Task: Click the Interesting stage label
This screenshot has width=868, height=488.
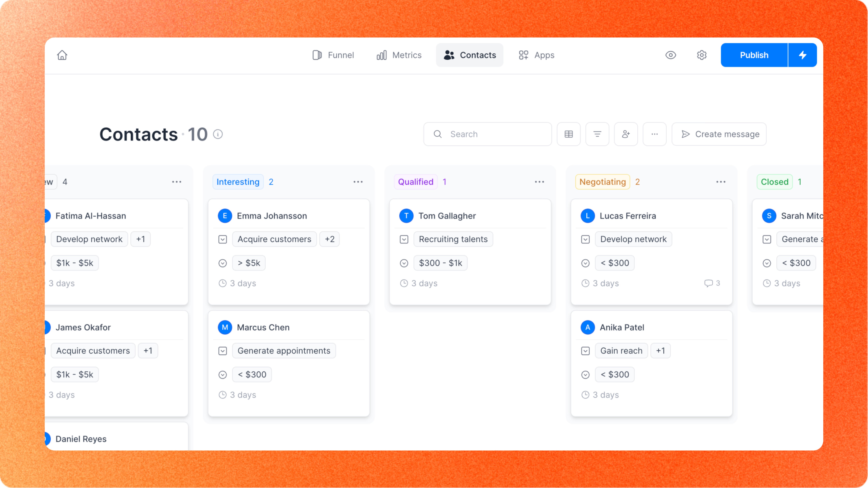Action: [x=238, y=182]
